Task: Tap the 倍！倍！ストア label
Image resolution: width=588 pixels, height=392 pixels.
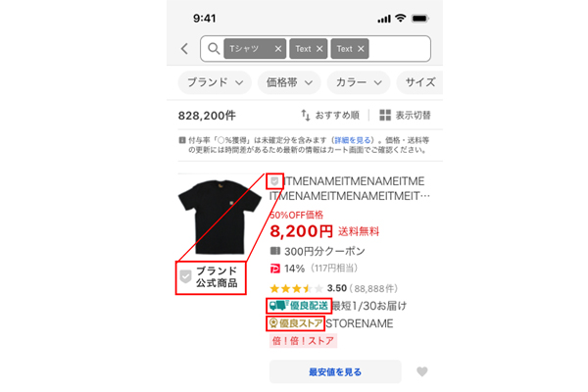Action: pyautogui.click(x=303, y=341)
